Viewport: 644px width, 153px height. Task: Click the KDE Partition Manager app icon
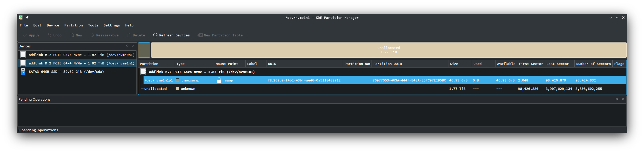click(21, 18)
